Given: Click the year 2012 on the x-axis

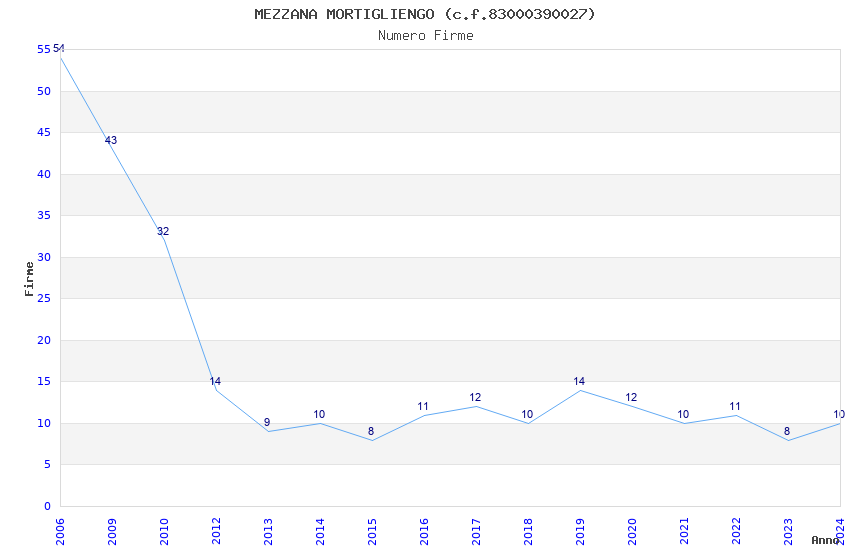Looking at the screenshot, I should [x=216, y=532].
